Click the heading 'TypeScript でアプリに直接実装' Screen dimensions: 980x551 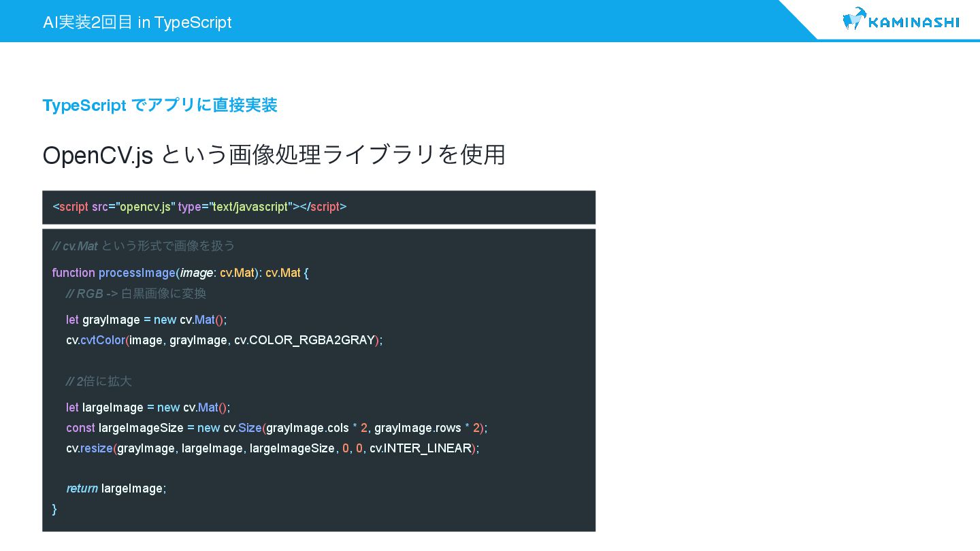(x=160, y=105)
